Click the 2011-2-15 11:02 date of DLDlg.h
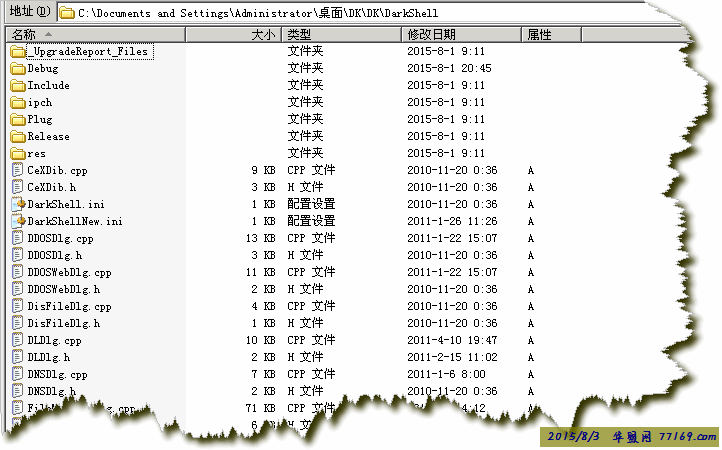 tap(452, 358)
